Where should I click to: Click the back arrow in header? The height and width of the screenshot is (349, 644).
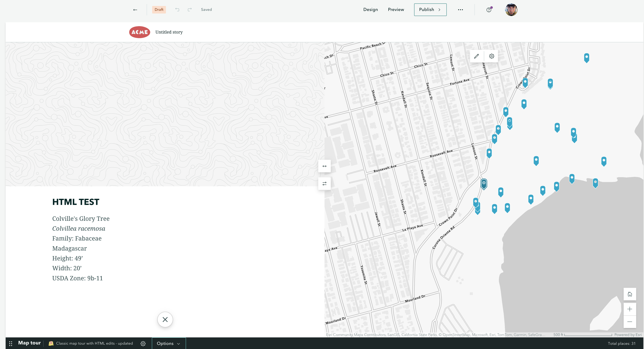tap(135, 10)
